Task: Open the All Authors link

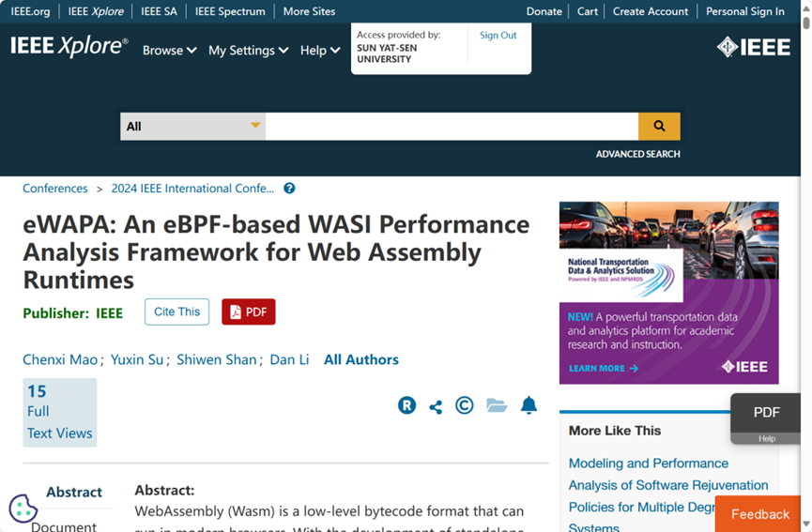Action: [360, 359]
